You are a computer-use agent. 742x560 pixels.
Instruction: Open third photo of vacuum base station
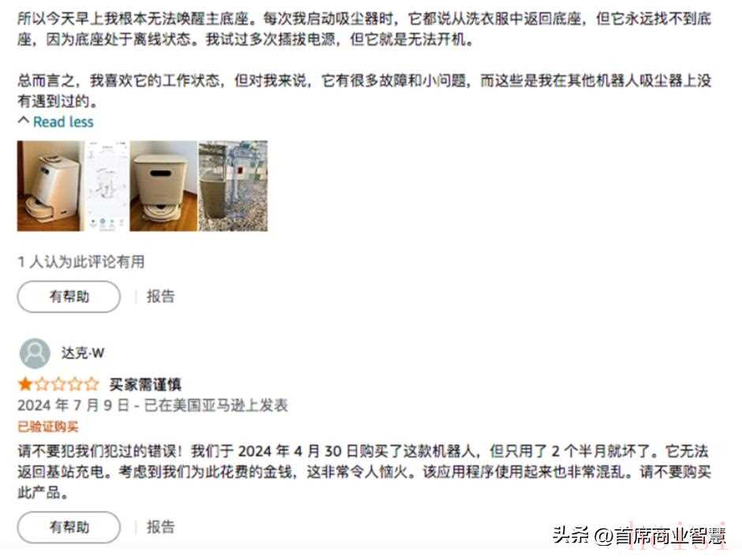coord(163,186)
